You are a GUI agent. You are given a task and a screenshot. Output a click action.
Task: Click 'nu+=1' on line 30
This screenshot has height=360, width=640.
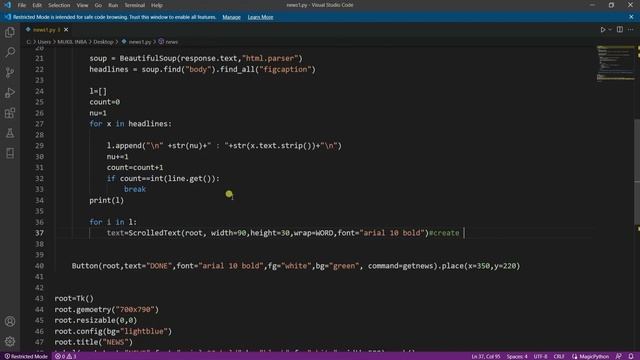coord(118,156)
